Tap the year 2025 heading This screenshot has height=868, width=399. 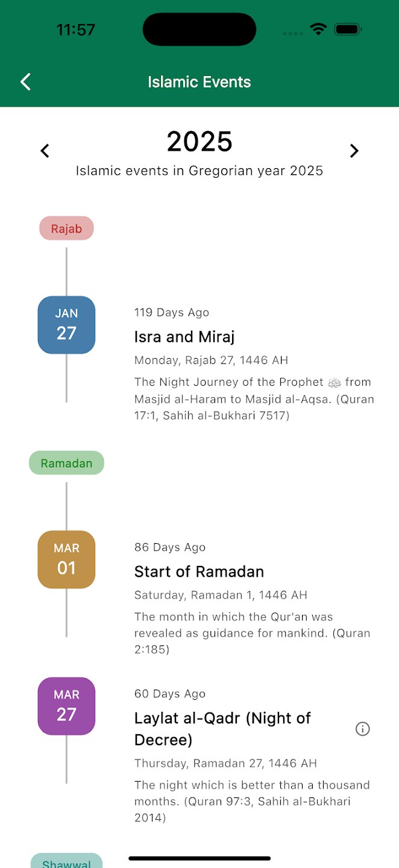199,141
